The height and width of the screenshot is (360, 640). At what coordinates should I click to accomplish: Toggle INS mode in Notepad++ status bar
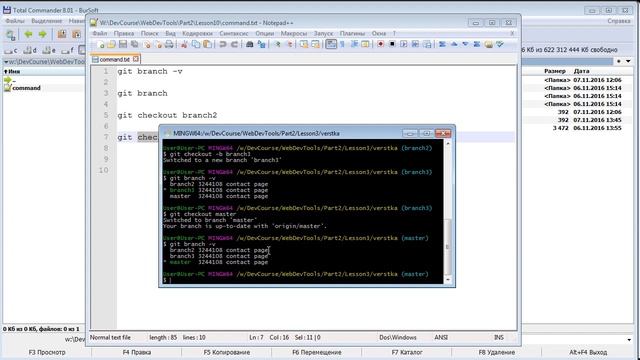(x=499, y=338)
